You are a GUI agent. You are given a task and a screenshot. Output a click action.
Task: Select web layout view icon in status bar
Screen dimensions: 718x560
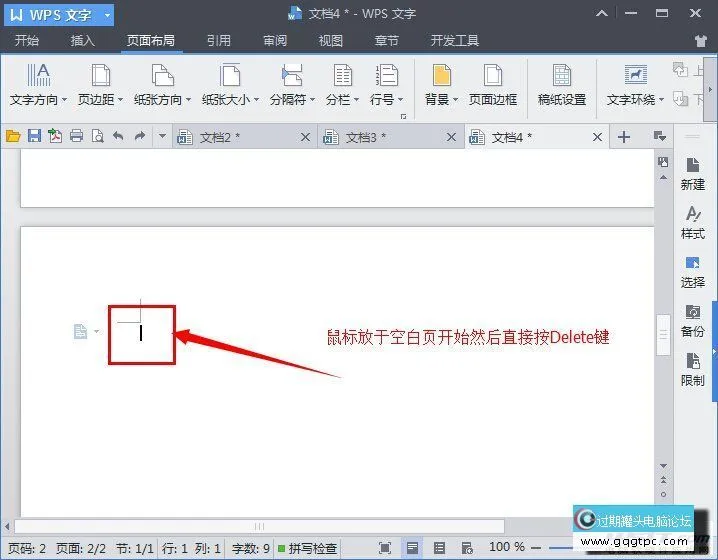click(x=467, y=548)
